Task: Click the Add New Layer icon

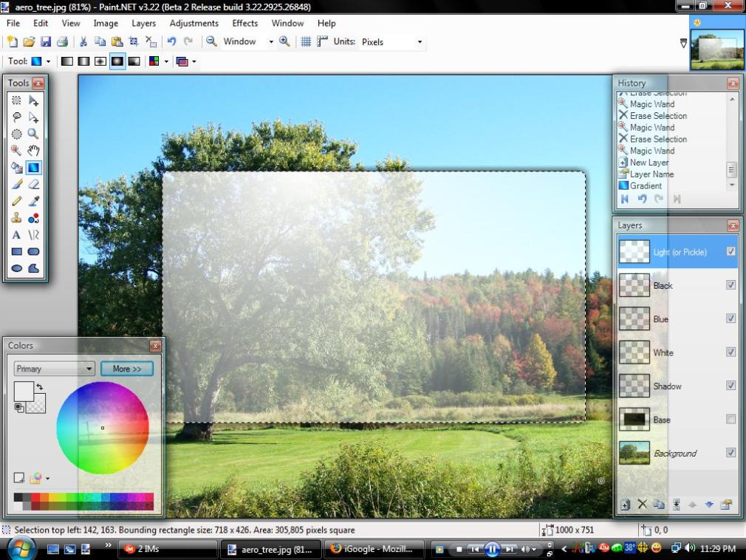Action: click(x=626, y=505)
